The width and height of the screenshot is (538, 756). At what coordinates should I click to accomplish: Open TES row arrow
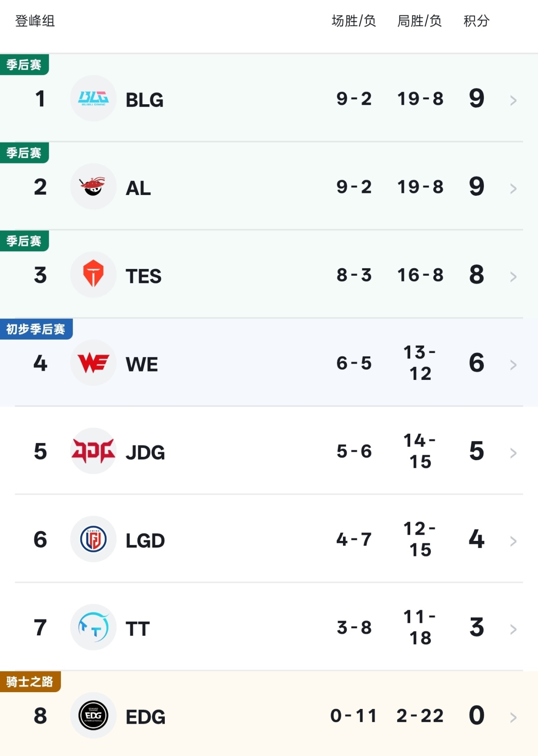(513, 277)
